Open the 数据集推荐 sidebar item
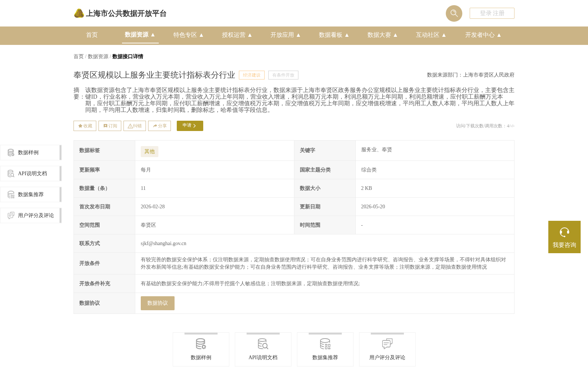This screenshot has height=368, width=588. (31, 195)
